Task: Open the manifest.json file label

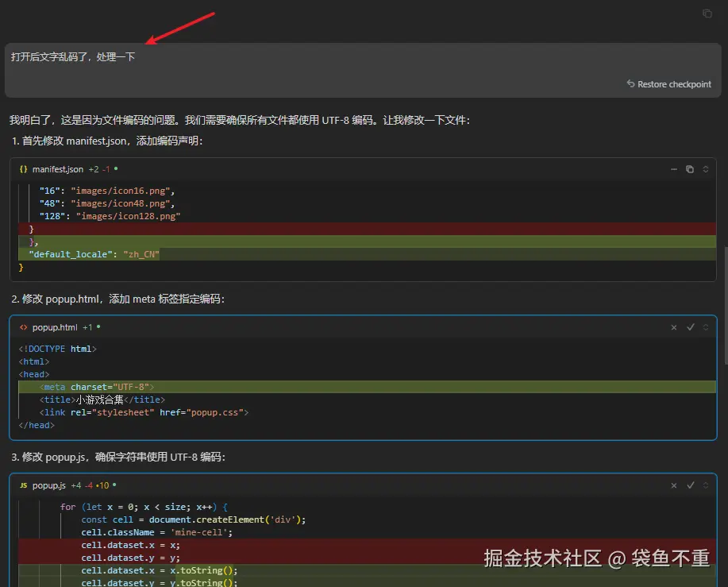Action: [58, 169]
